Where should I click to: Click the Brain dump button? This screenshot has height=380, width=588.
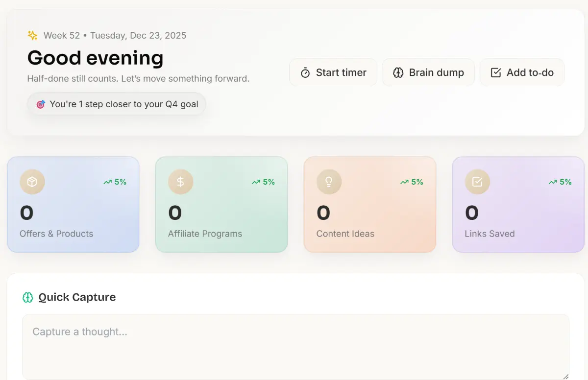(x=428, y=72)
